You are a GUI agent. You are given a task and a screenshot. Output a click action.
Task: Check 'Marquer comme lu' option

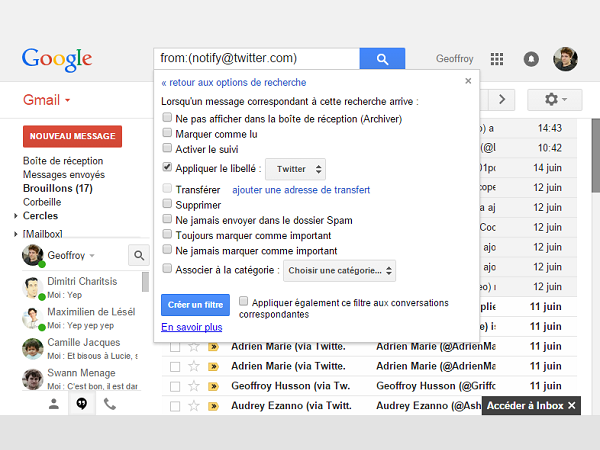coord(167,132)
